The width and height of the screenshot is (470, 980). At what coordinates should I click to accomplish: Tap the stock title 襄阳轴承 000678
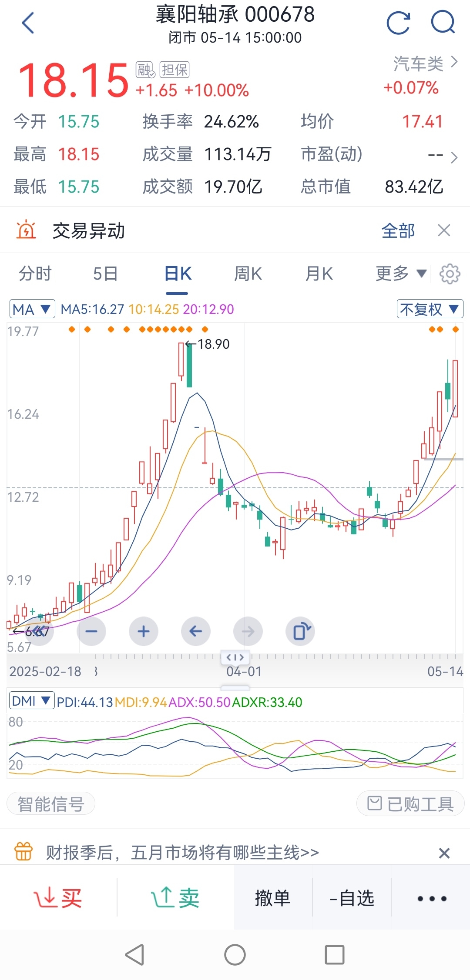click(235, 14)
